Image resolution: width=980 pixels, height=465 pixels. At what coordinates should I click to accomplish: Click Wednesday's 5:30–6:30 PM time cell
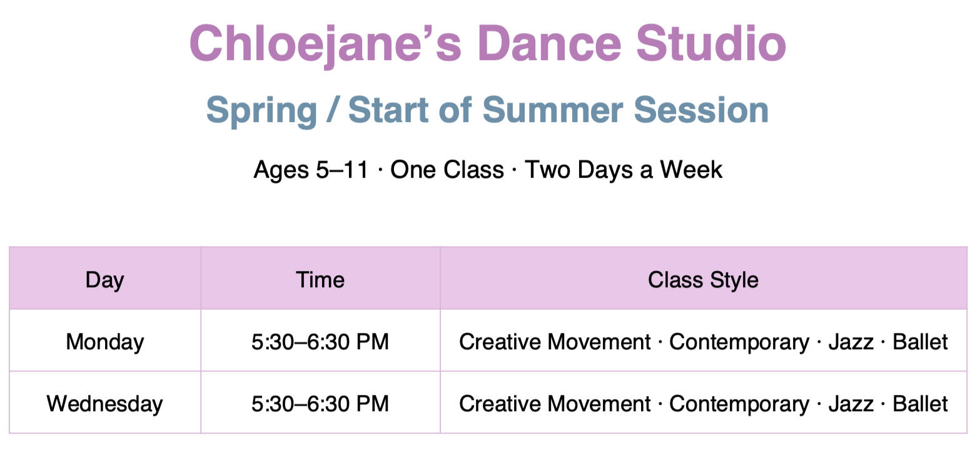coord(320,404)
